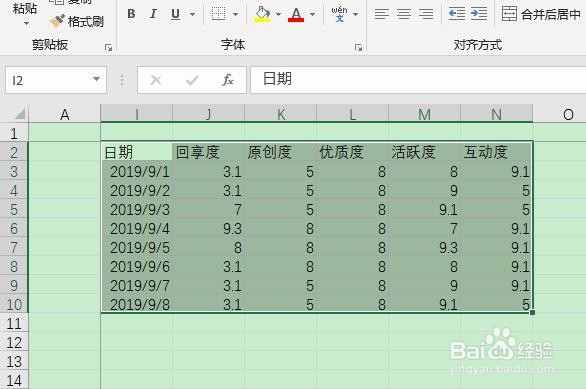The height and width of the screenshot is (389, 586).
Task: Align text right
Action: [x=426, y=14]
